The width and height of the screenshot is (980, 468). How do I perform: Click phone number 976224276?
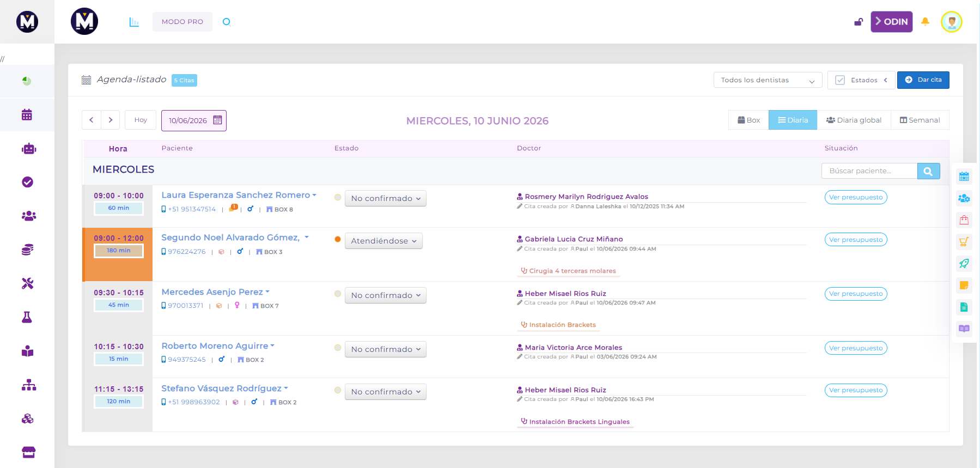click(x=187, y=252)
